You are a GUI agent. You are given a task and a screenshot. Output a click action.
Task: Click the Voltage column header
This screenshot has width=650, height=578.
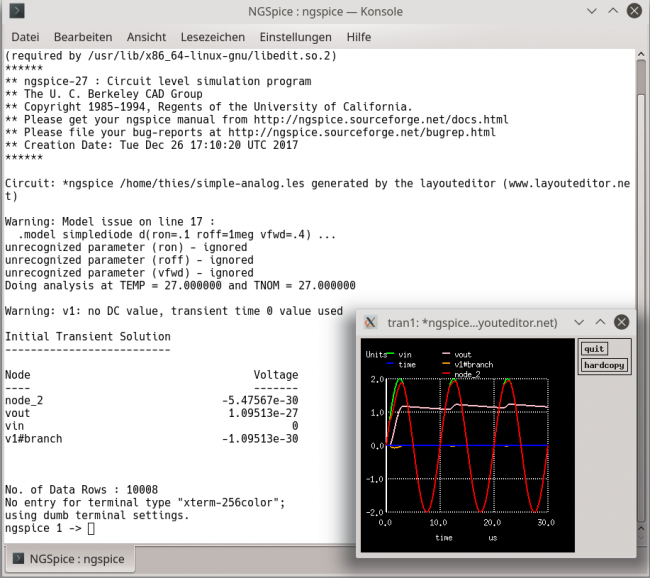point(276,375)
